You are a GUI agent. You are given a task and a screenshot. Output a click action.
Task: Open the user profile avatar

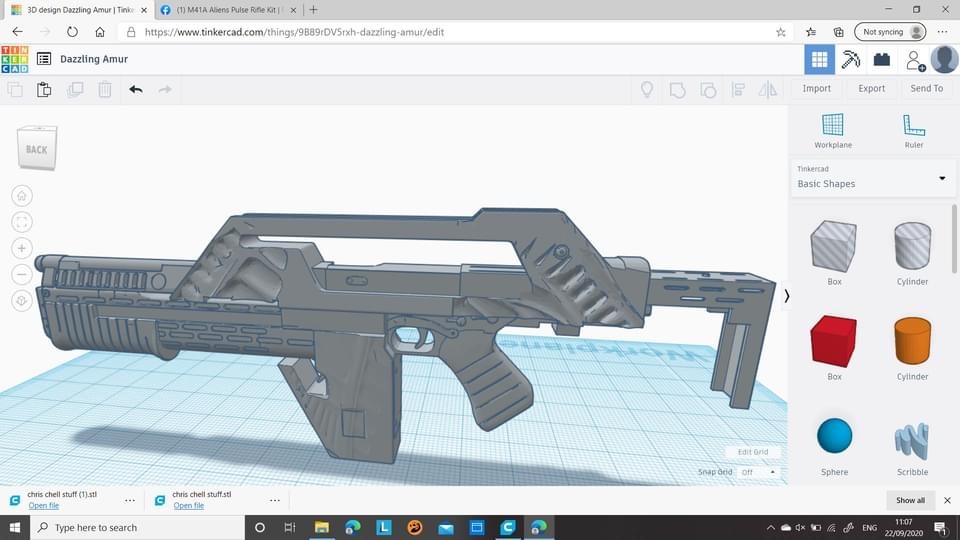click(944, 59)
